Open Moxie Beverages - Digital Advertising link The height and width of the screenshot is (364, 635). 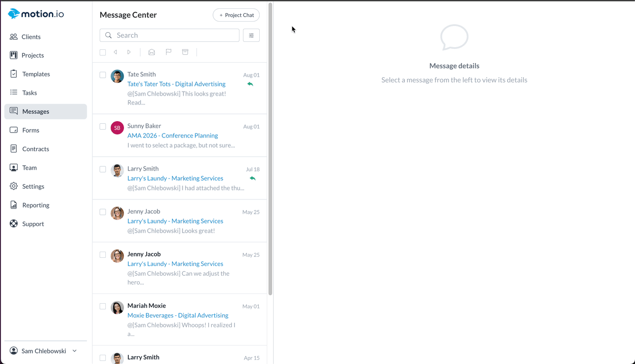tap(178, 316)
